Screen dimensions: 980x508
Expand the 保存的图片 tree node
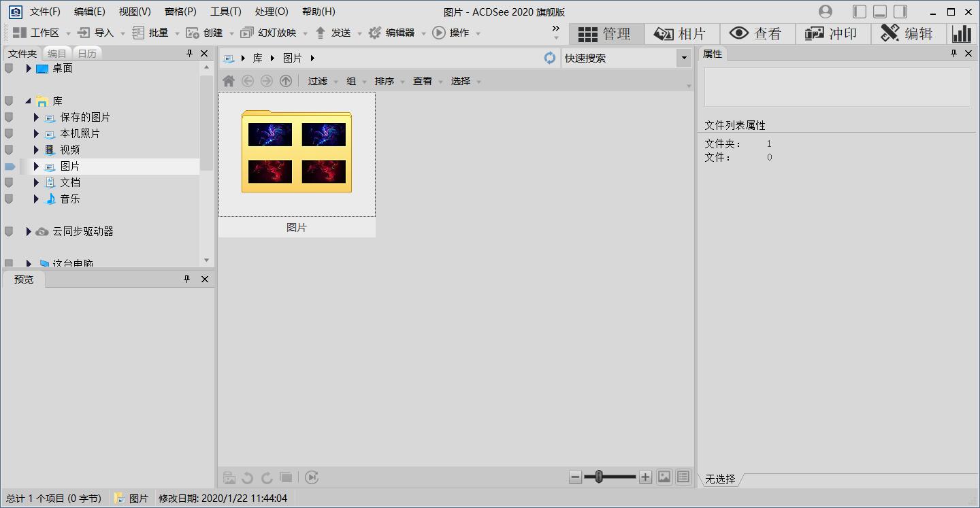click(x=36, y=117)
